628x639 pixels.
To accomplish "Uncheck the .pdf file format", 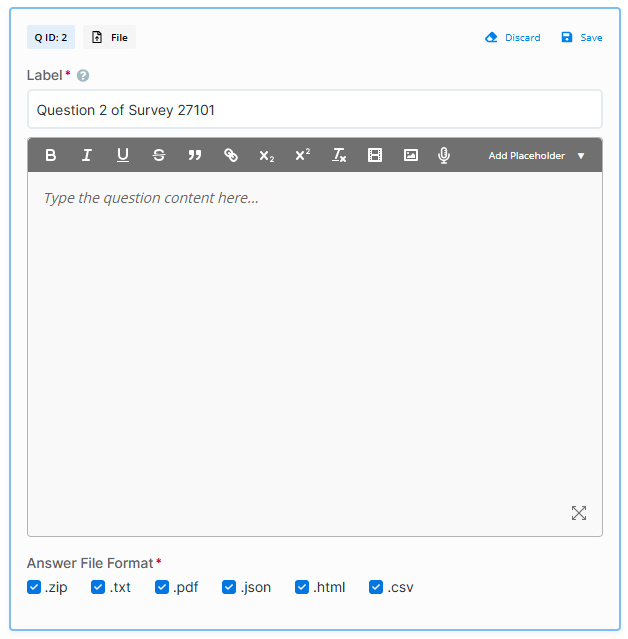I will click(x=162, y=587).
